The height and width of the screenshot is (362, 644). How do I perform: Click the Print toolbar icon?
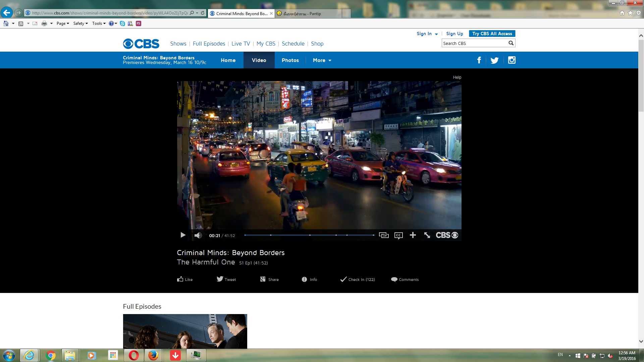(44, 23)
